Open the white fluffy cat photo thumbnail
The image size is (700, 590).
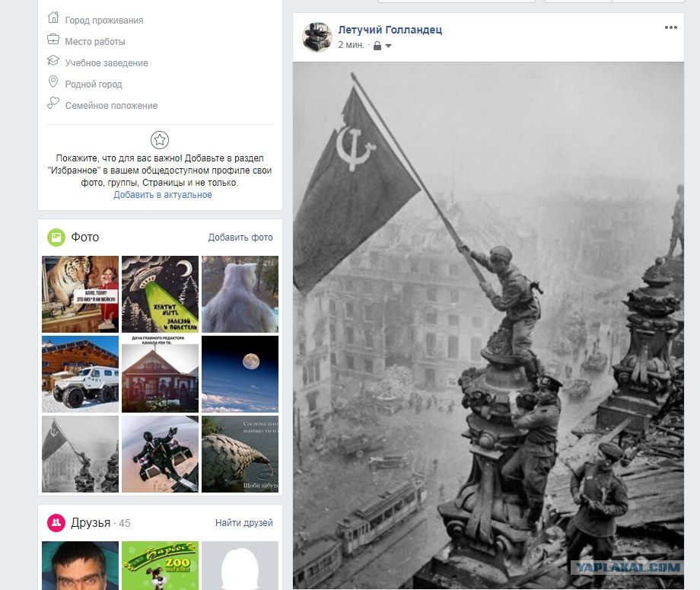(x=240, y=294)
